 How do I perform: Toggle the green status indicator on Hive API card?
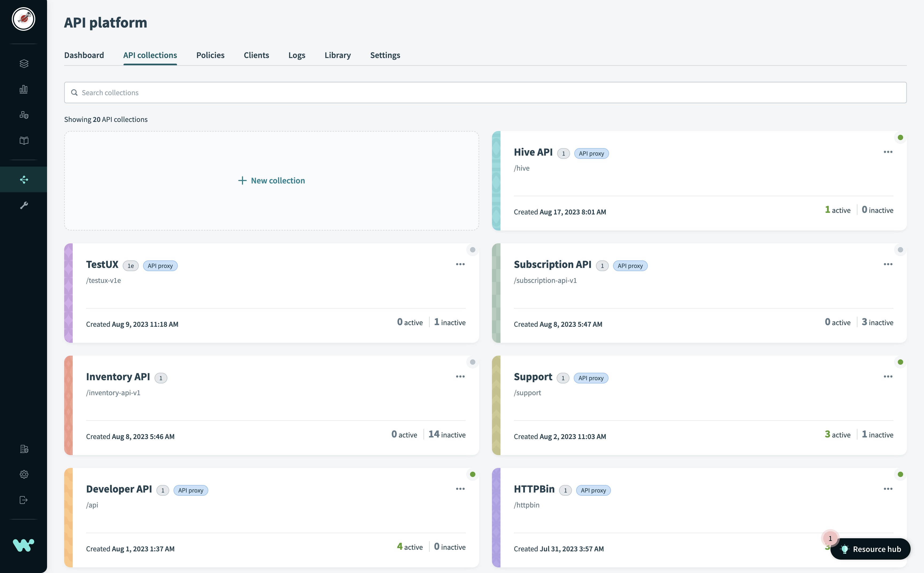[x=900, y=137]
